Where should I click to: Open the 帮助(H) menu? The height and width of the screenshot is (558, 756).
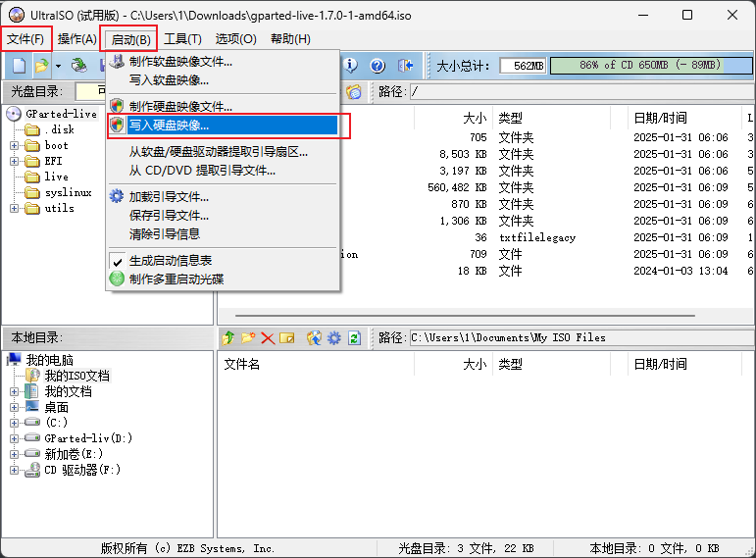point(290,38)
